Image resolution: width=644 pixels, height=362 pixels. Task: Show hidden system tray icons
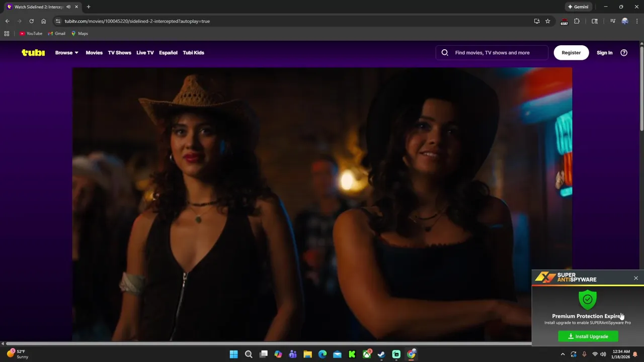tap(563, 354)
